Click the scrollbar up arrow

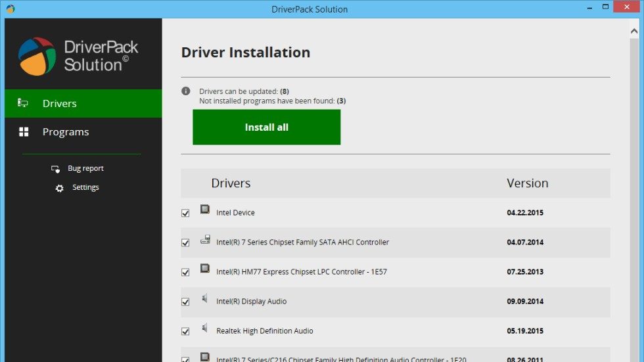tap(634, 32)
